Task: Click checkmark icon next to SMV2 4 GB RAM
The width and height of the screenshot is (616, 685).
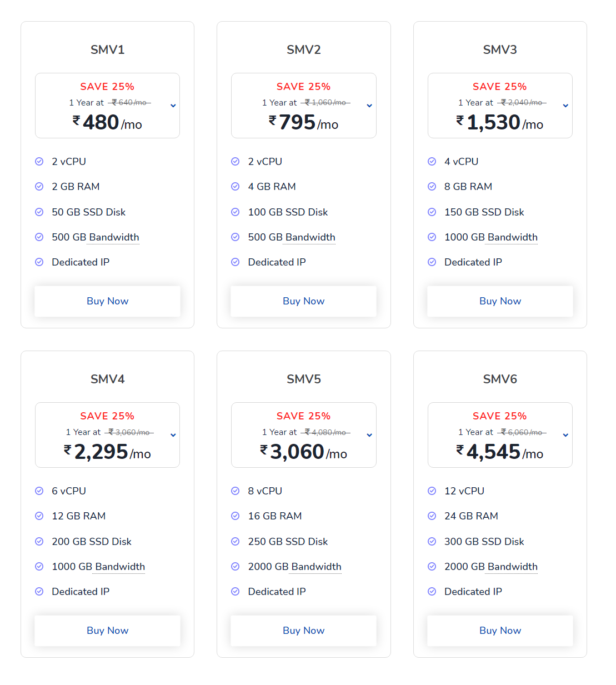Action: click(x=236, y=187)
